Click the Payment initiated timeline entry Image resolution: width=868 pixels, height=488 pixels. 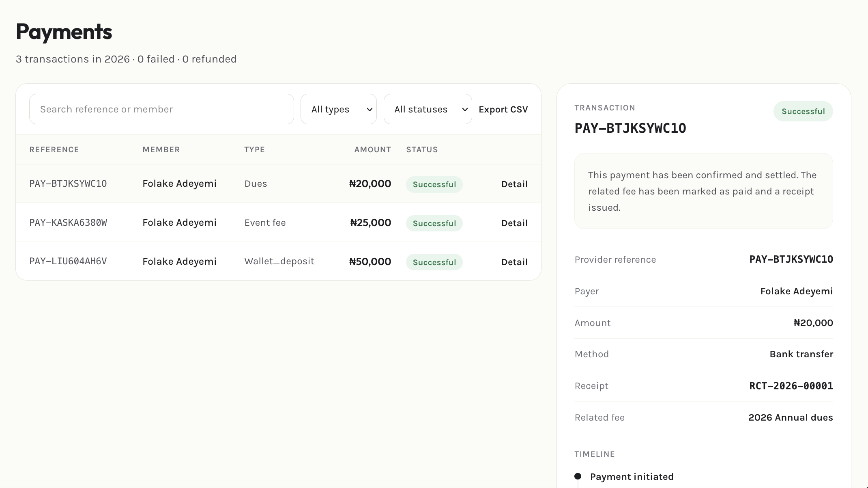632,477
